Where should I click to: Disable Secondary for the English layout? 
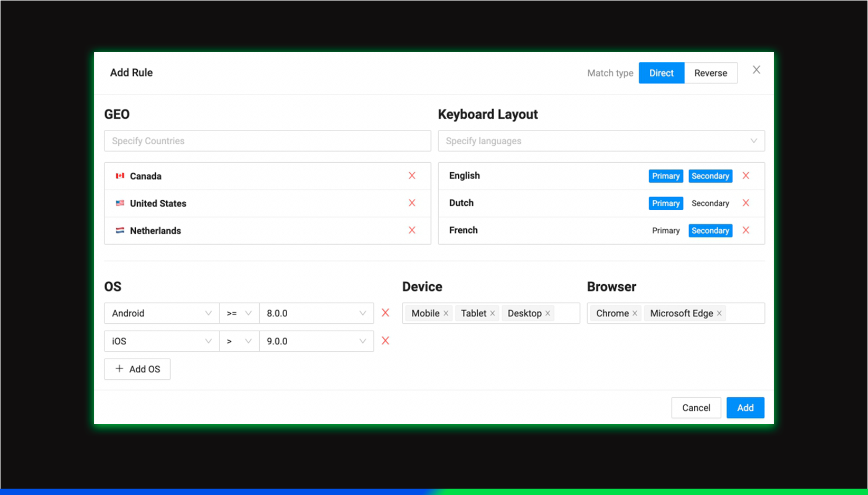(x=710, y=175)
